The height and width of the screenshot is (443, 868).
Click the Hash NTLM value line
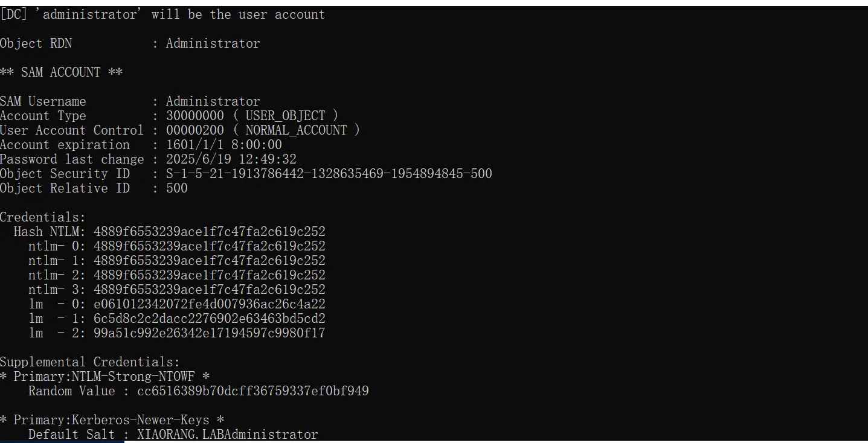tap(209, 232)
